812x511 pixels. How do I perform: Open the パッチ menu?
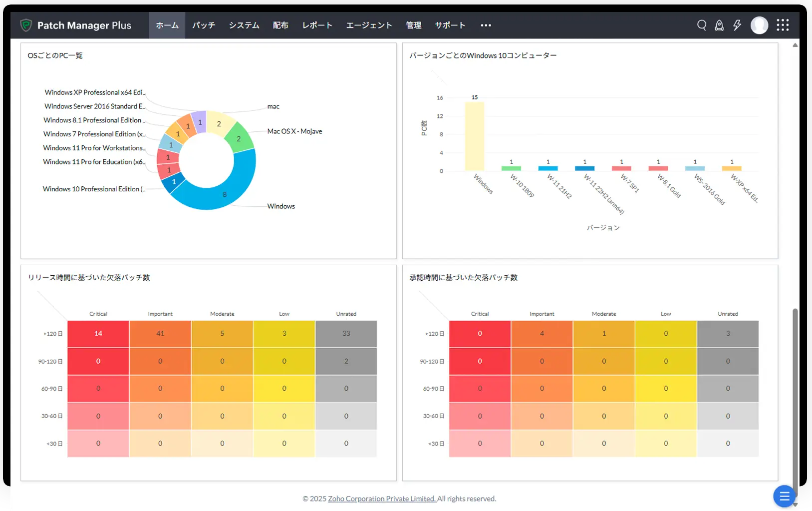204,25
